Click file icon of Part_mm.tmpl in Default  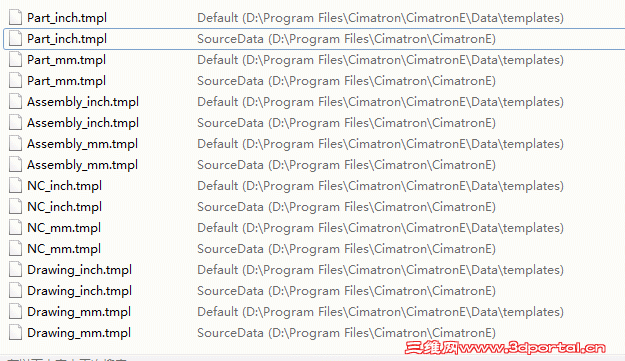[15, 60]
